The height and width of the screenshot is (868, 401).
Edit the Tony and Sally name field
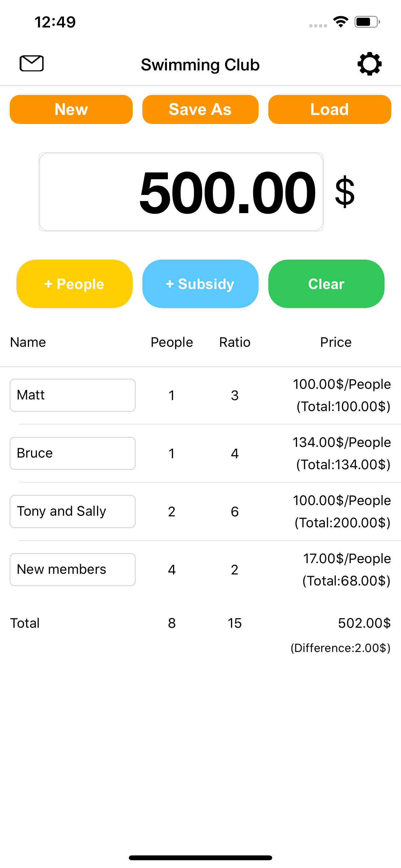72,512
